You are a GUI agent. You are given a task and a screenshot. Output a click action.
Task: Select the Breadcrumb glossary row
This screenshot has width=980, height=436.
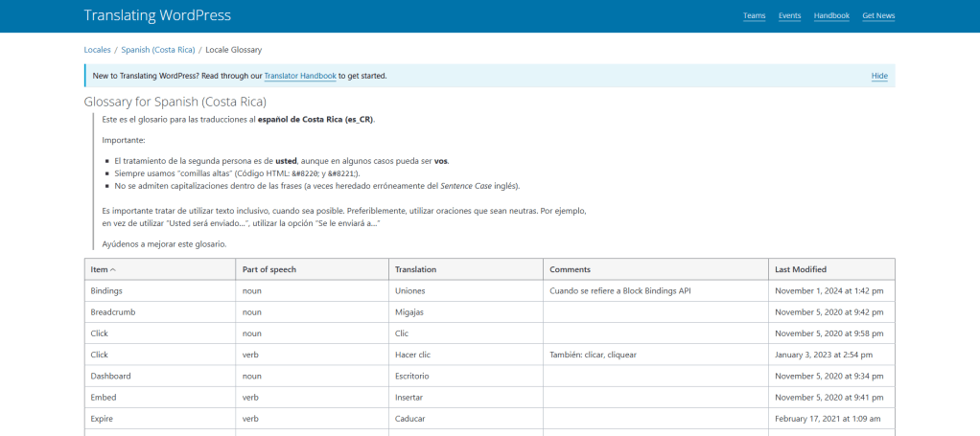click(111, 312)
